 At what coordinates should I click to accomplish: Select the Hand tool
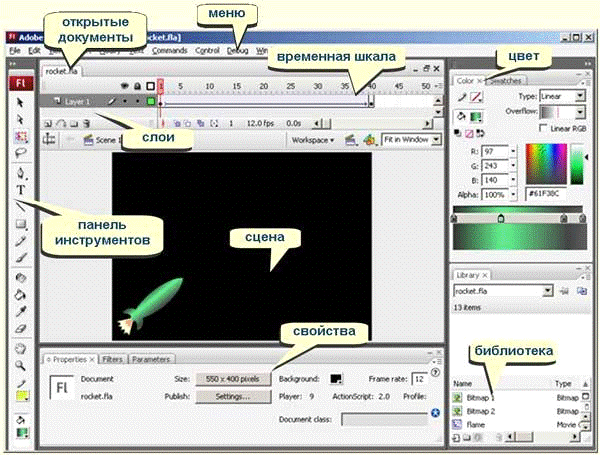coord(21,349)
